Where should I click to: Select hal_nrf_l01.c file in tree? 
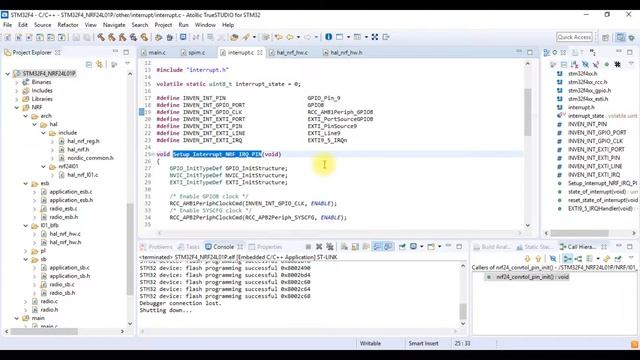82,175
